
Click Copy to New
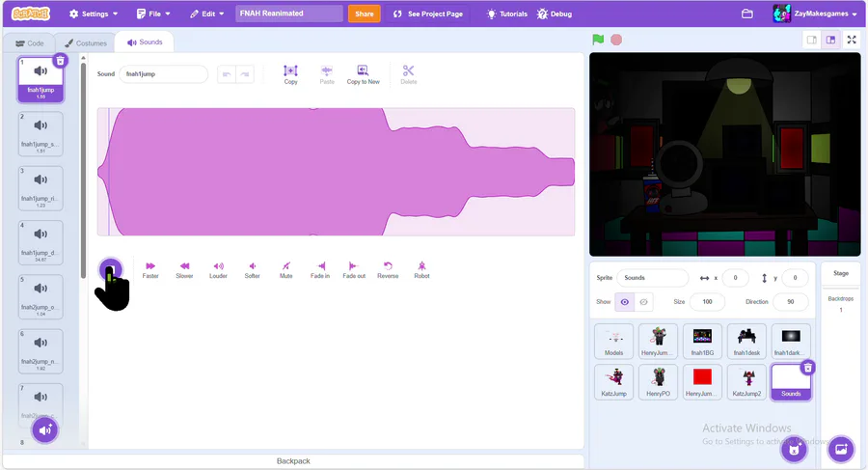click(364, 74)
